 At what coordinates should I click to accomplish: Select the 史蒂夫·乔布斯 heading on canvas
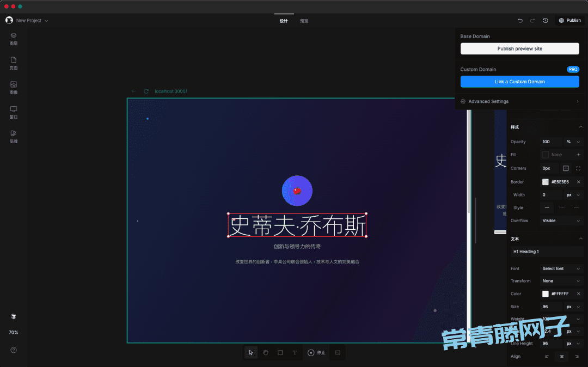[x=297, y=225]
